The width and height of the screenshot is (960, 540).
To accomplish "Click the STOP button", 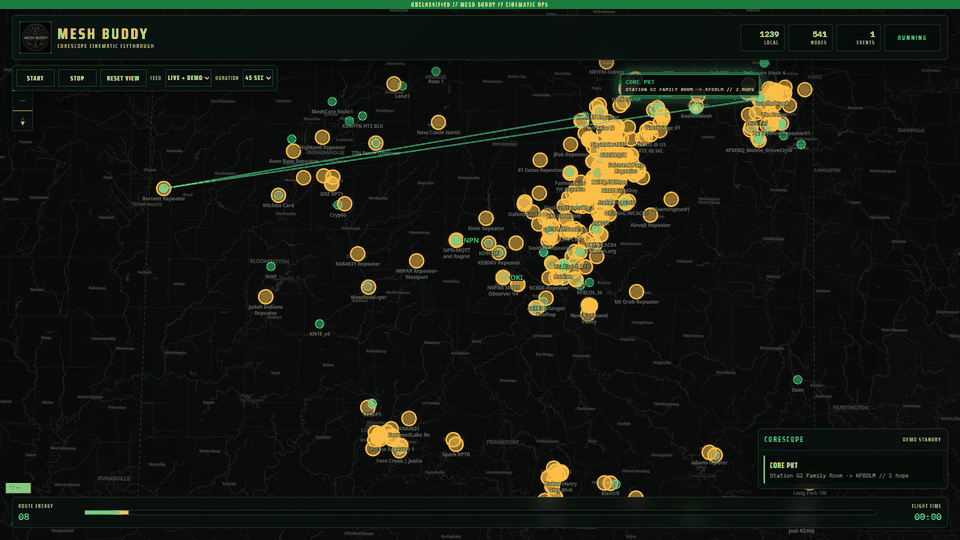I will (77, 78).
